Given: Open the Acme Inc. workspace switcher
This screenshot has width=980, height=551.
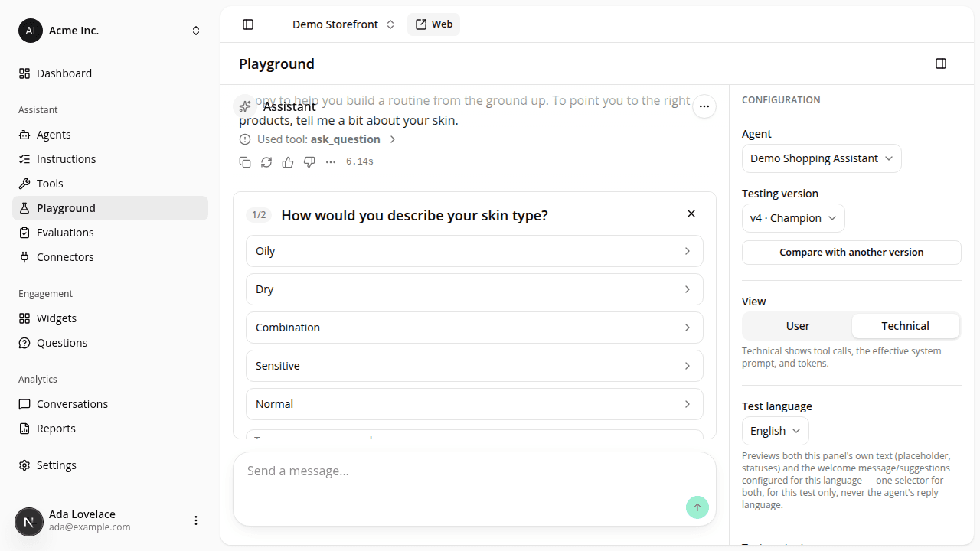Looking at the screenshot, I should 110,31.
